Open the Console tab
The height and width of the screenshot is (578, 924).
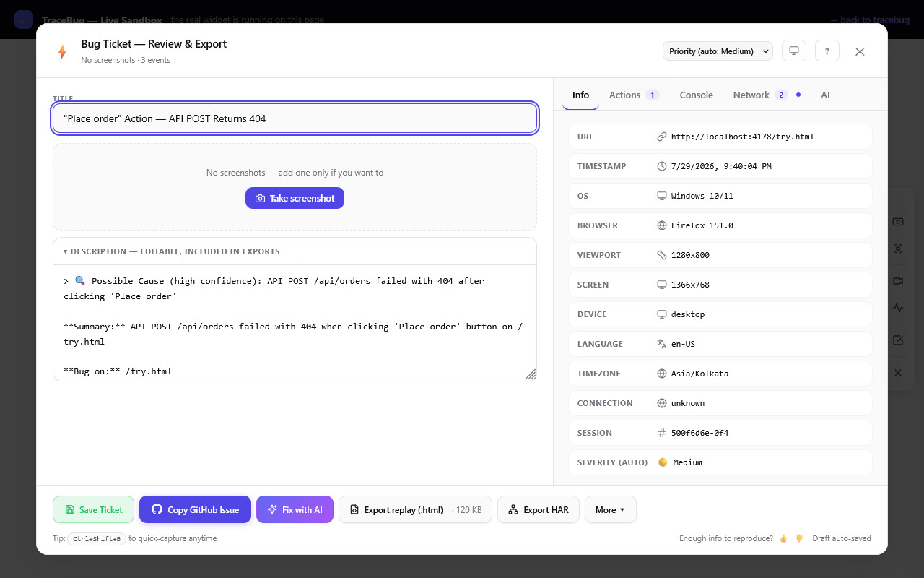coord(696,95)
